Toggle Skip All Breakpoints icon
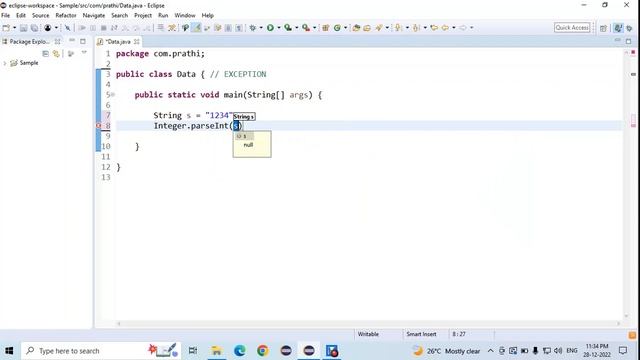This screenshot has width=640, height=360. click(68, 28)
